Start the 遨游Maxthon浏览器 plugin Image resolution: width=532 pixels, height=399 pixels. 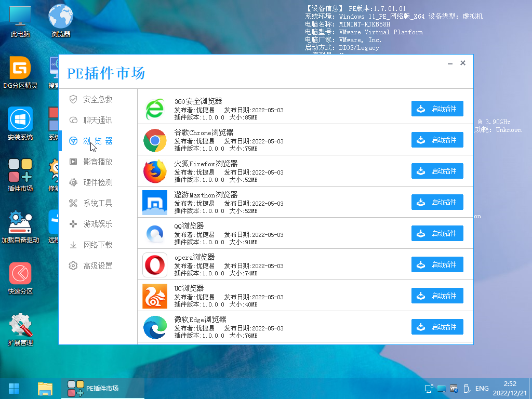[437, 202]
